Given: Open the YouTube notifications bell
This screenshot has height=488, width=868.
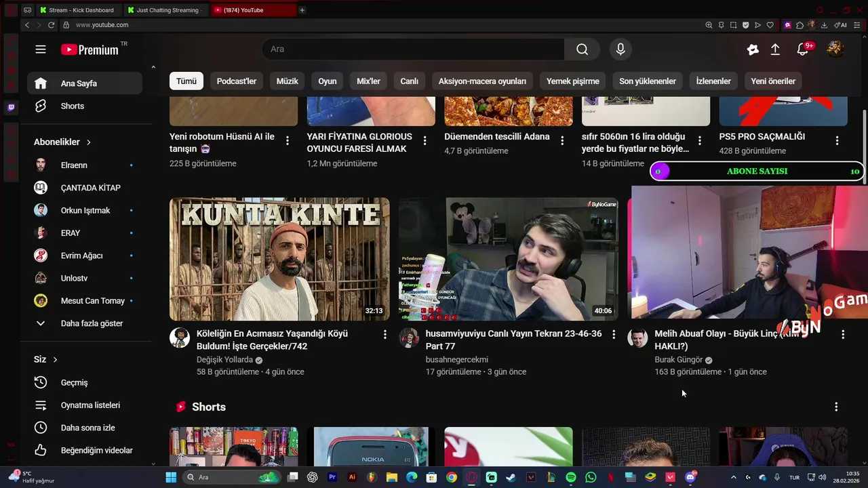Looking at the screenshot, I should tap(803, 49).
